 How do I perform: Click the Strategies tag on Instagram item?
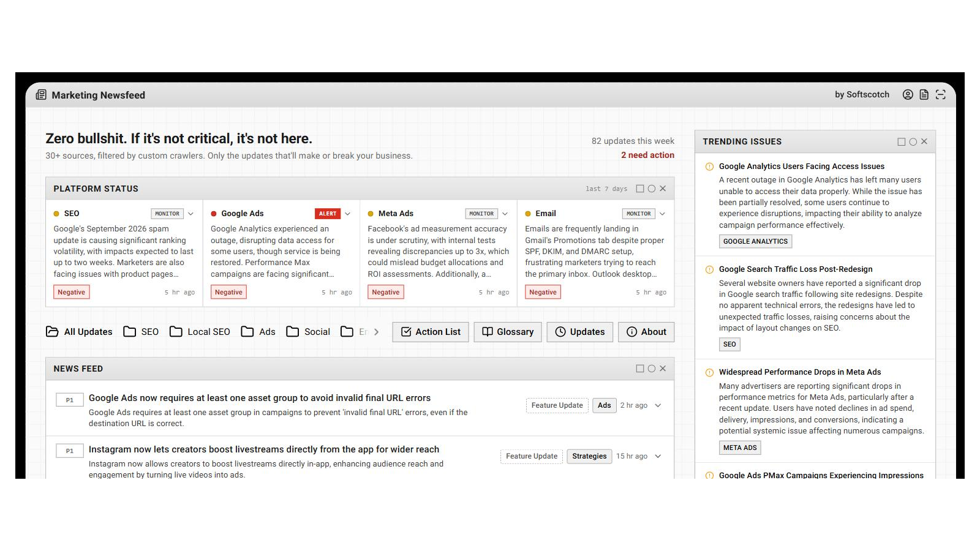589,456
